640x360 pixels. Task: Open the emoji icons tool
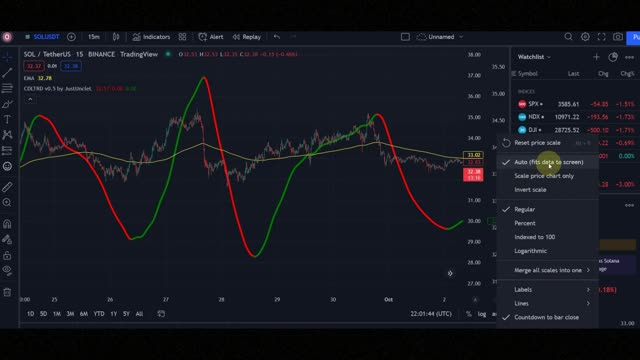tap(7, 166)
